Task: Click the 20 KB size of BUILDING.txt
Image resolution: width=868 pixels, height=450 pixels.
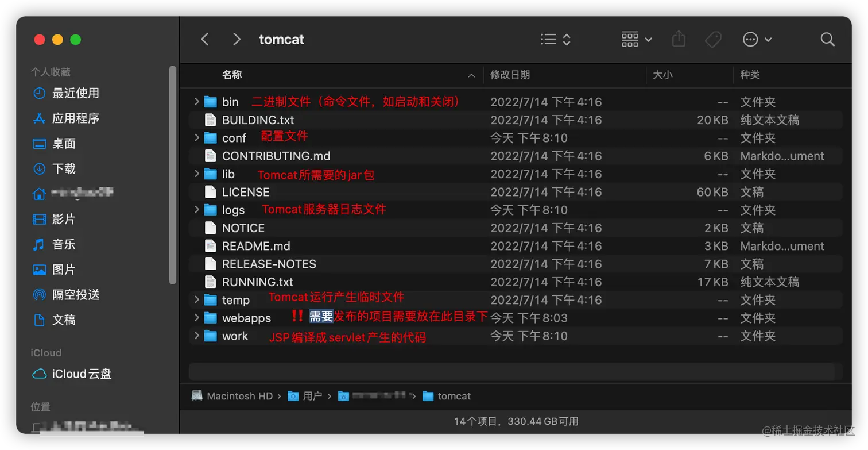Action: pyautogui.click(x=712, y=120)
